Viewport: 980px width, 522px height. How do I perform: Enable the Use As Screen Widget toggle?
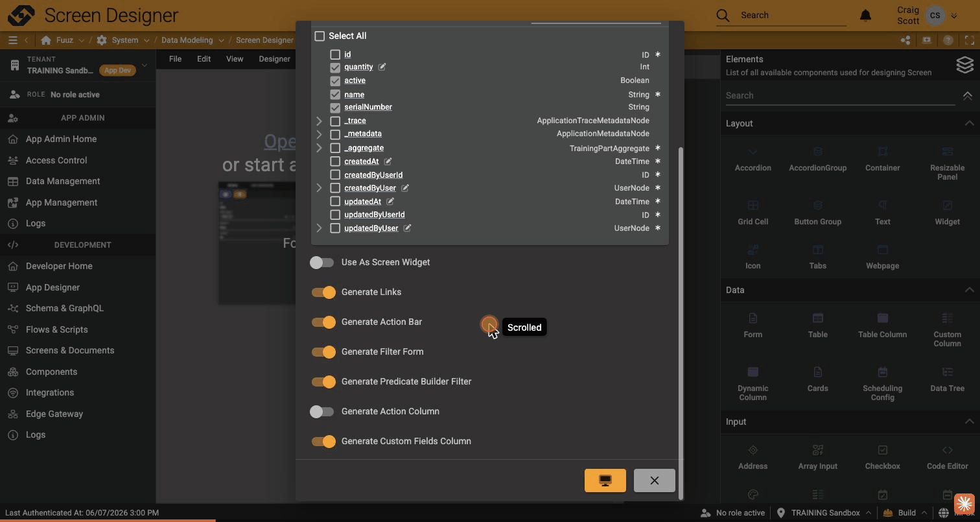point(321,263)
